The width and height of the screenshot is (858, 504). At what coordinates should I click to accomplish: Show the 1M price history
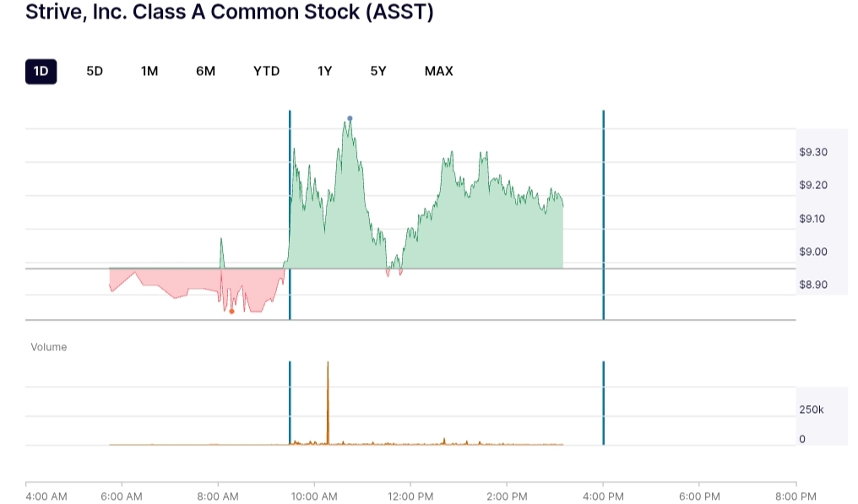pyautogui.click(x=149, y=71)
